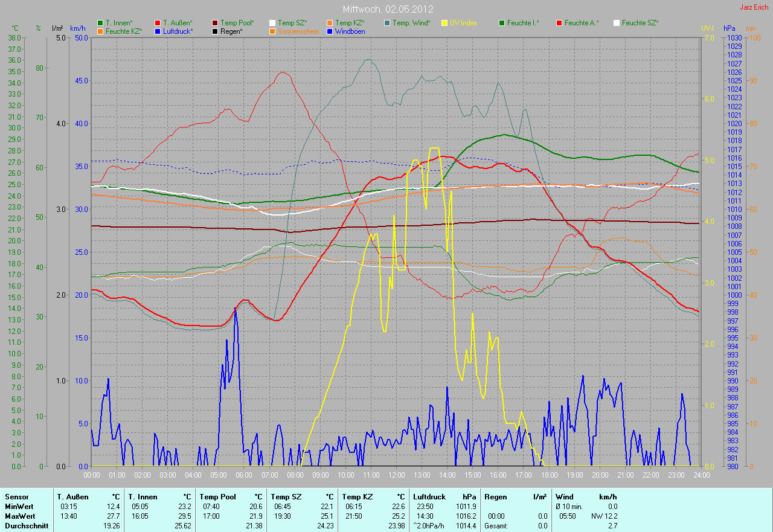Select the 'Windböen' legend label
Viewport: 773px width, 532px height.
(x=350, y=31)
